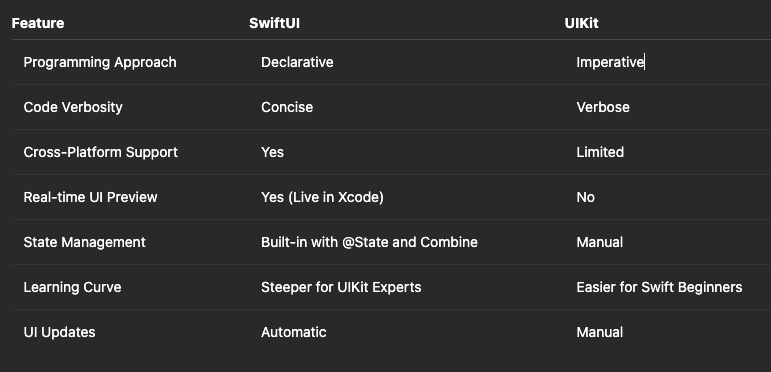This screenshot has height=372, width=771.
Task: Click the Yes (Live in Xcode) cell
Action: pos(322,197)
